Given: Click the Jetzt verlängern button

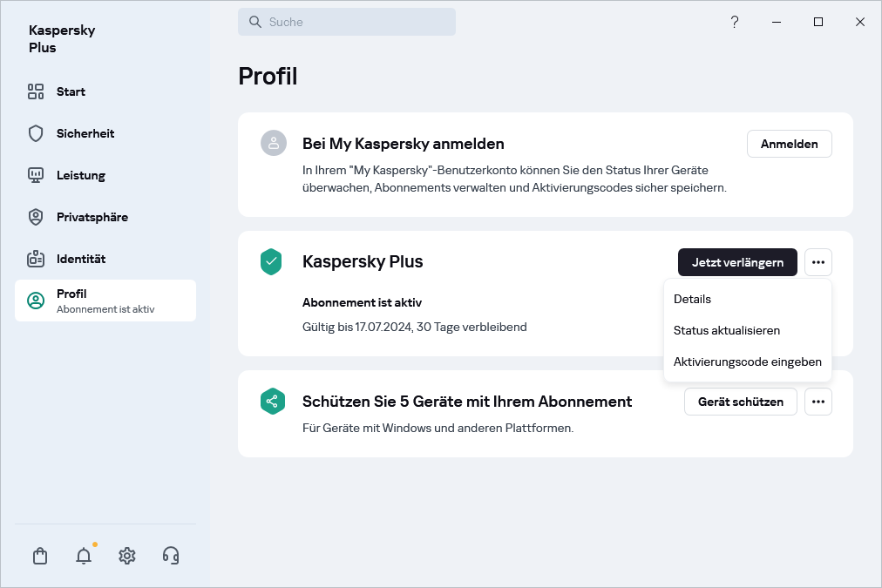Looking at the screenshot, I should (737, 262).
